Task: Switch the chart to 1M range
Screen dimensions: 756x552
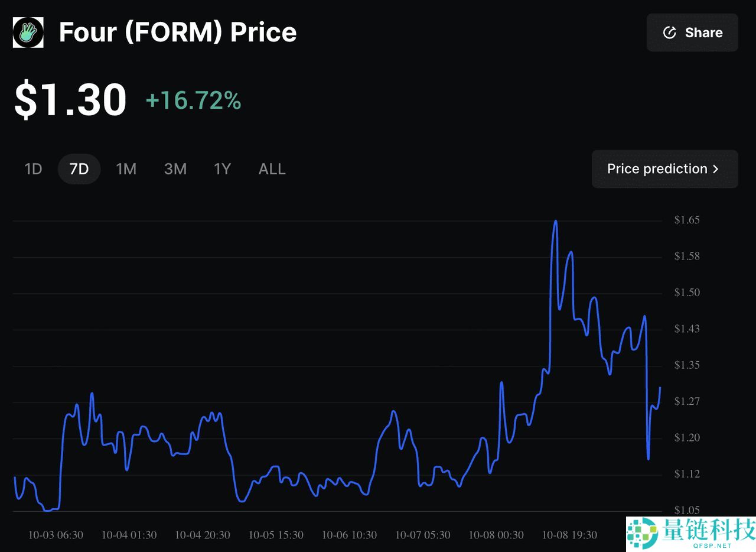Action: click(x=126, y=169)
